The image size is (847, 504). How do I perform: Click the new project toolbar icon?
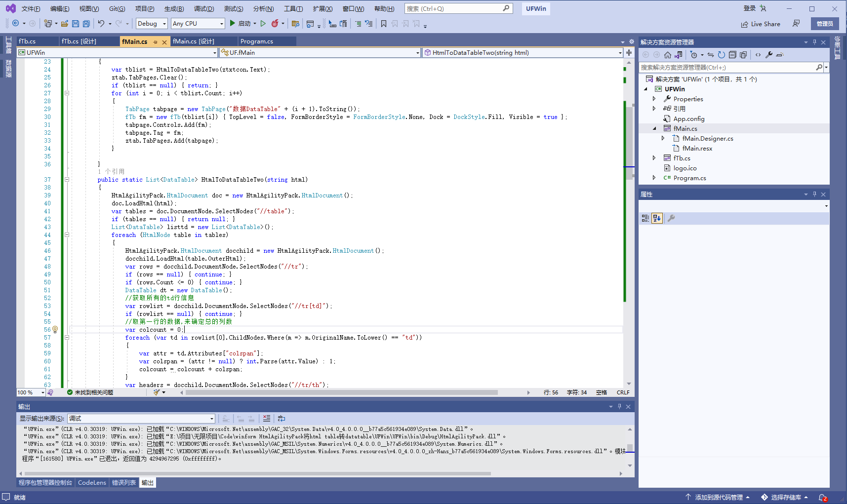tap(48, 23)
